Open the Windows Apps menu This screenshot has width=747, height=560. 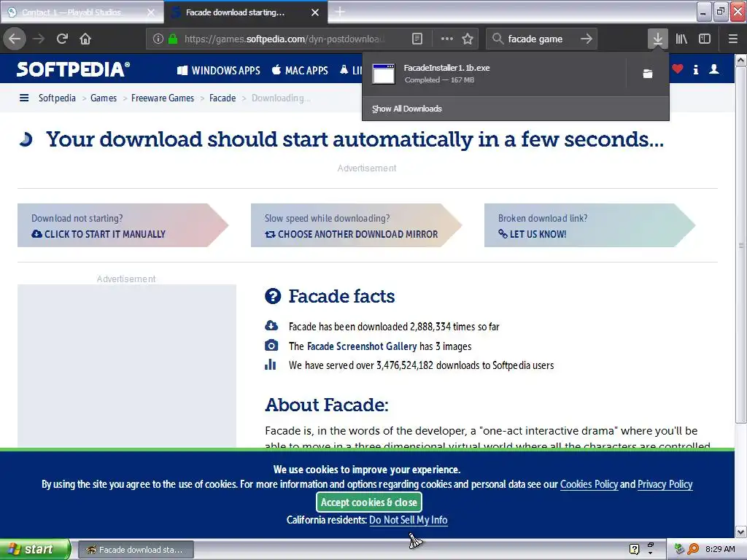[x=219, y=71]
